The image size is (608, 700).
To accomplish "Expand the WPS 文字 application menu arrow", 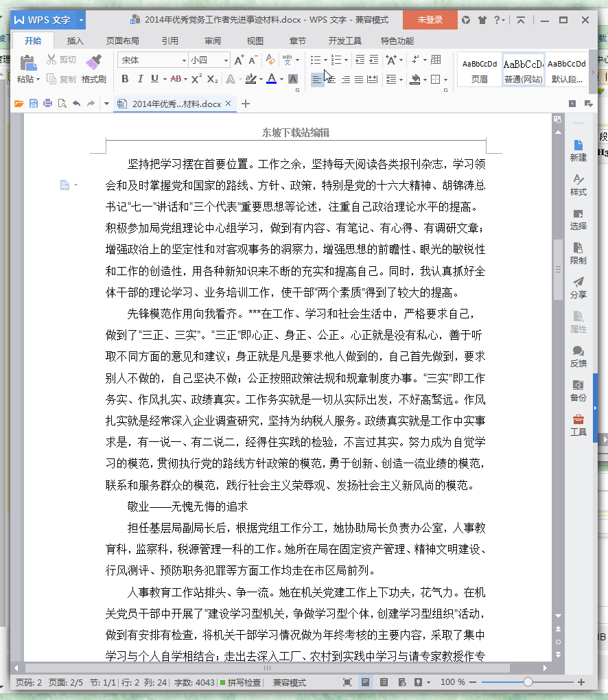I will 82,20.
